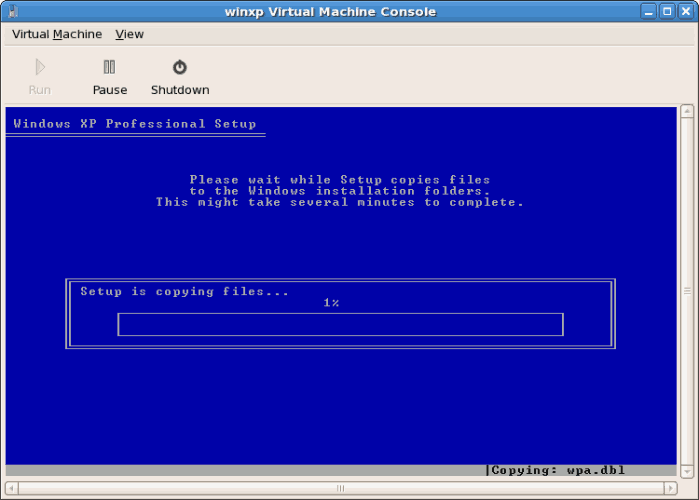Screen dimensions: 699x500
Task: Click the vertical scrollbar up arrow
Action: (687, 112)
